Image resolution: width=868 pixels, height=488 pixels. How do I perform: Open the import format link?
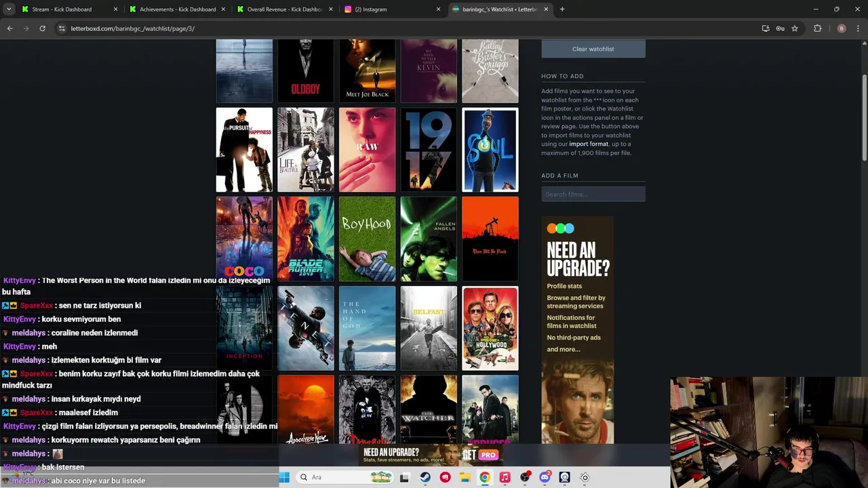589,144
